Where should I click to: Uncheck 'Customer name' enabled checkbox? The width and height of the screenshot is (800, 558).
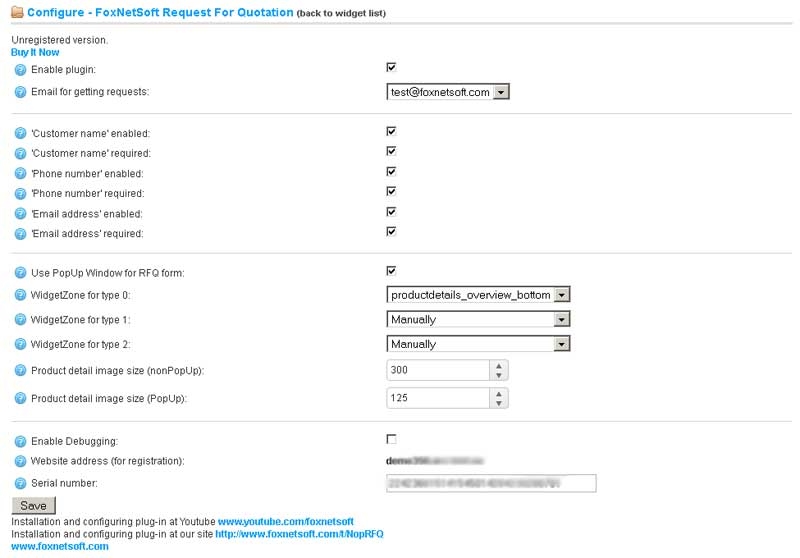point(391,131)
